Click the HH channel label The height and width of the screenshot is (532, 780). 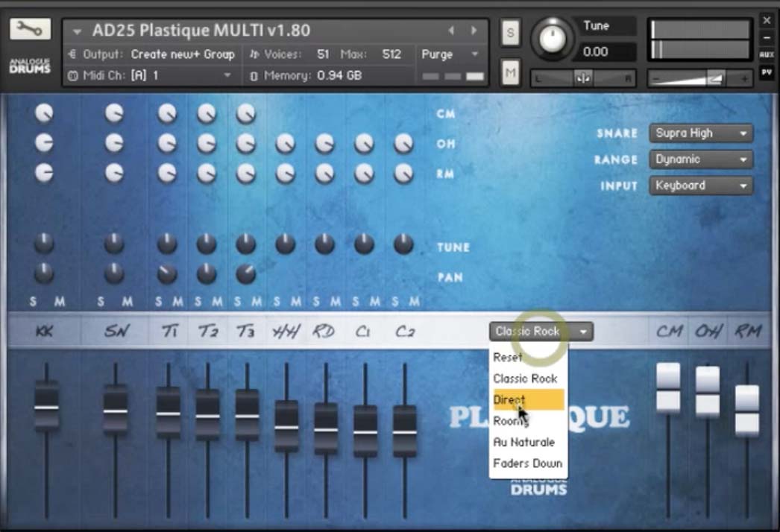pos(286,331)
